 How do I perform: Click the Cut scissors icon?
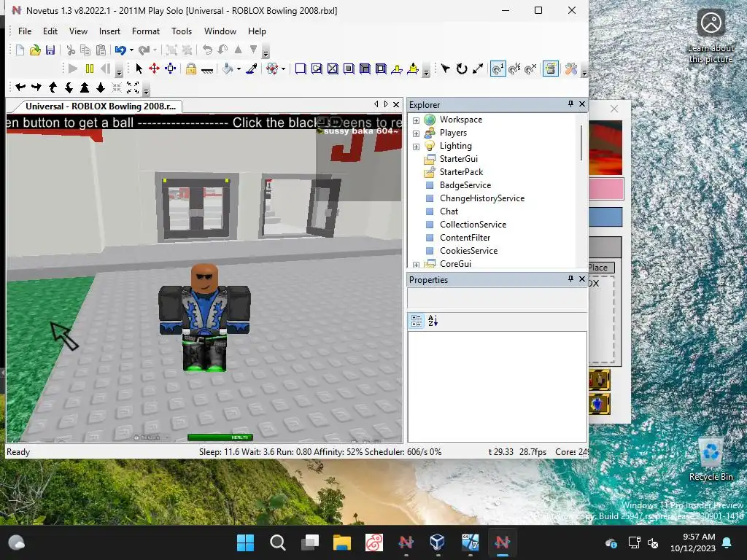[71, 50]
